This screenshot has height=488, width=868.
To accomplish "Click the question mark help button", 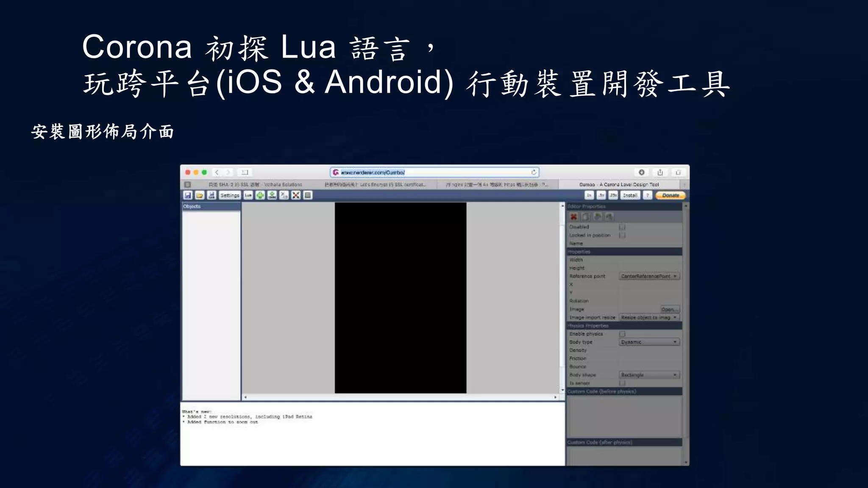I will click(x=647, y=195).
